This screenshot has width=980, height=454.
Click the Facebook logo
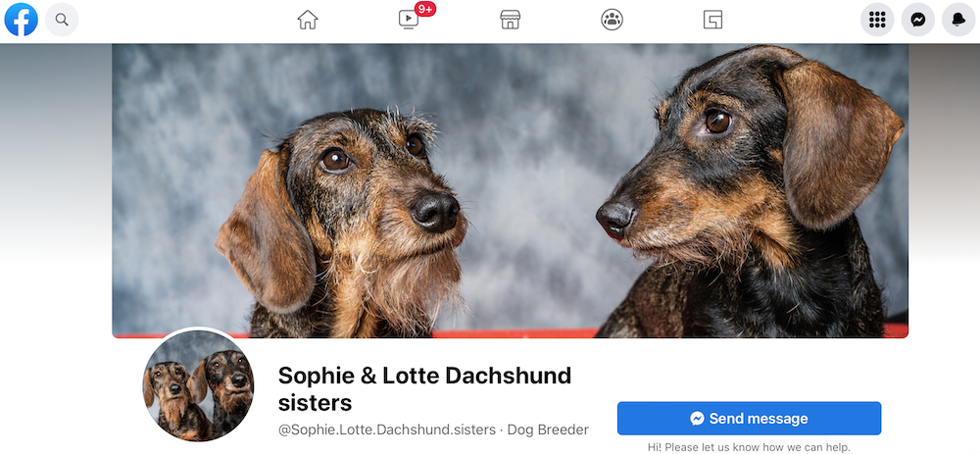pyautogui.click(x=22, y=20)
